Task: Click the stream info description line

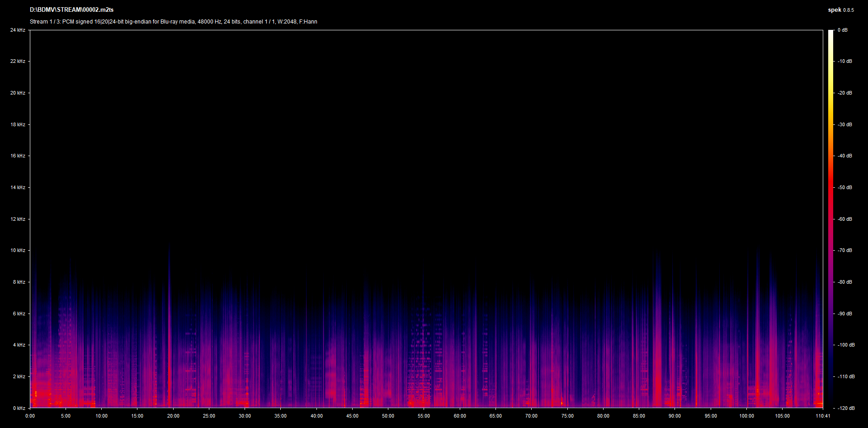Action: coord(173,22)
